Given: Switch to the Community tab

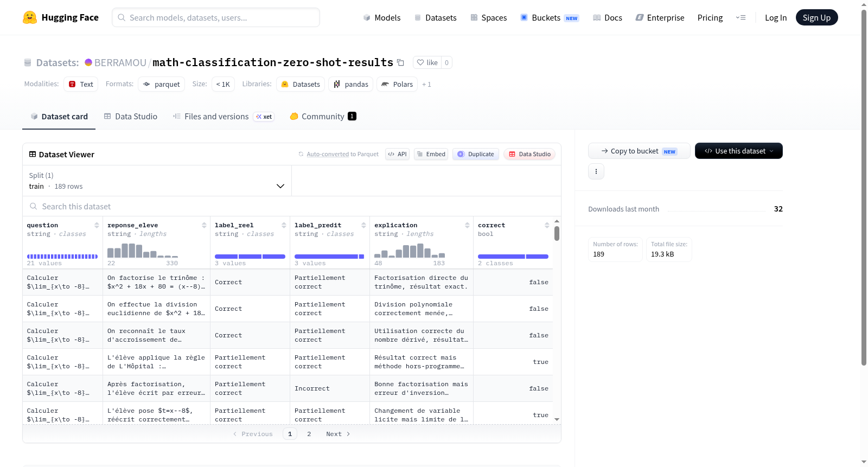Looking at the screenshot, I should [323, 116].
